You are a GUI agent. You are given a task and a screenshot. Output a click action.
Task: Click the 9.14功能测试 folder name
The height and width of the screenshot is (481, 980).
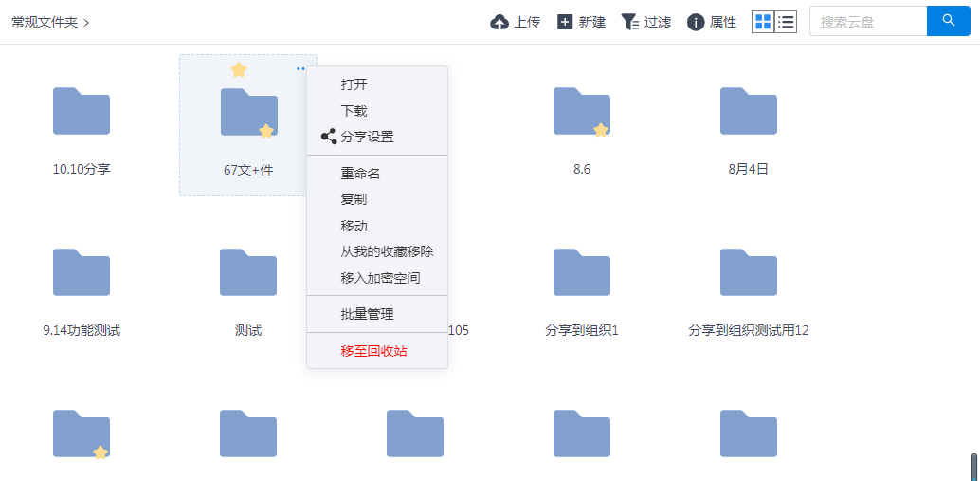pos(82,330)
